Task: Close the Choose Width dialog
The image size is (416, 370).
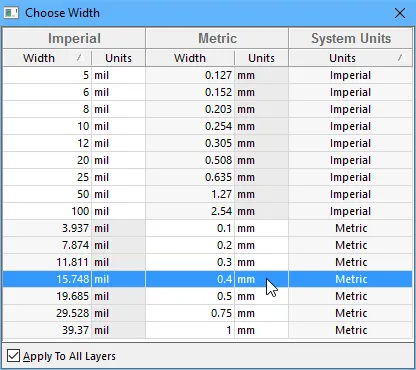Action: [x=400, y=13]
